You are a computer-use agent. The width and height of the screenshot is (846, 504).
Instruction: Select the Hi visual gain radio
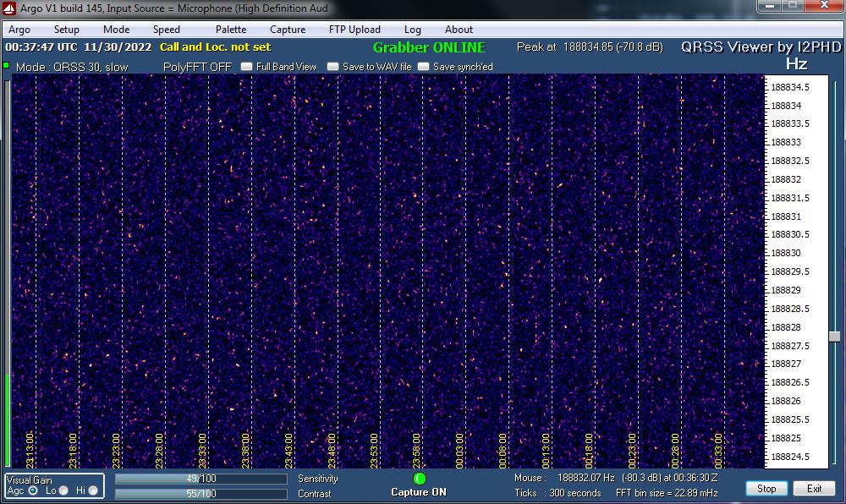tap(93, 490)
